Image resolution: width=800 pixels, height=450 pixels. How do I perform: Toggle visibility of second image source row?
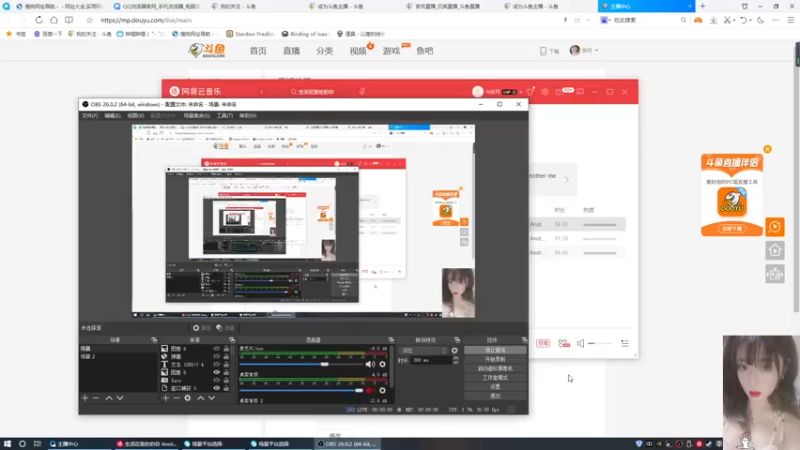pyautogui.click(x=216, y=372)
